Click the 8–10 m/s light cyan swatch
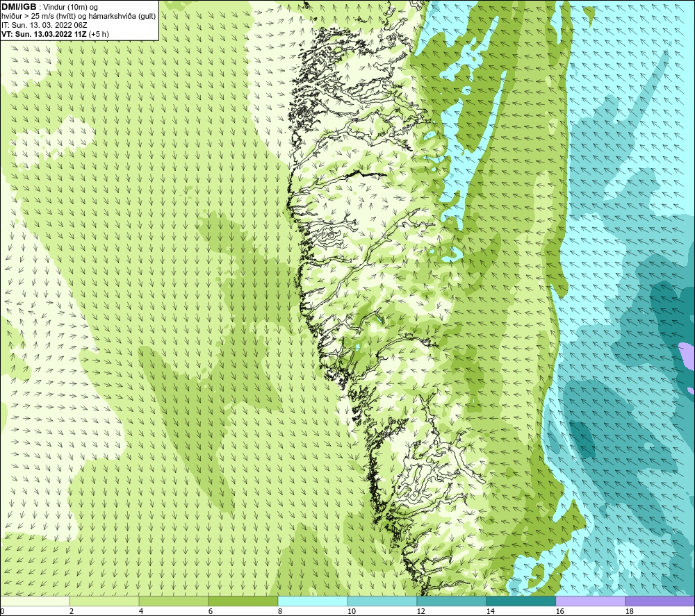Image resolution: width=695 pixels, height=616 pixels. pyautogui.click(x=313, y=601)
